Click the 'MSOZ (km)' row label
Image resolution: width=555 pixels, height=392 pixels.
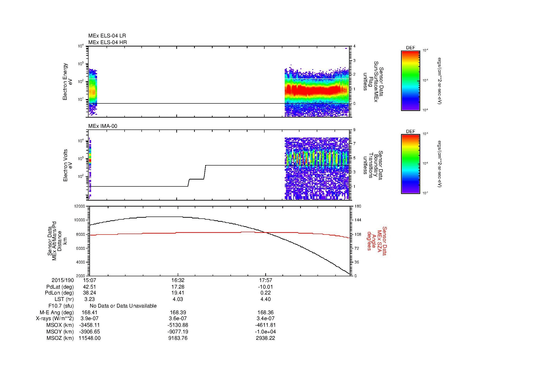[60, 338]
